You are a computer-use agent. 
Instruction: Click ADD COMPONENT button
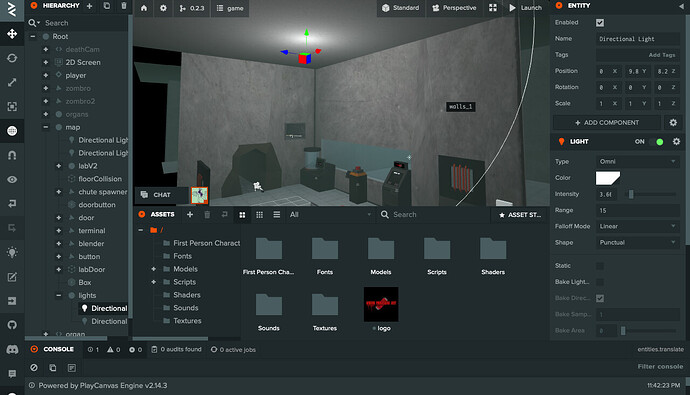607,123
